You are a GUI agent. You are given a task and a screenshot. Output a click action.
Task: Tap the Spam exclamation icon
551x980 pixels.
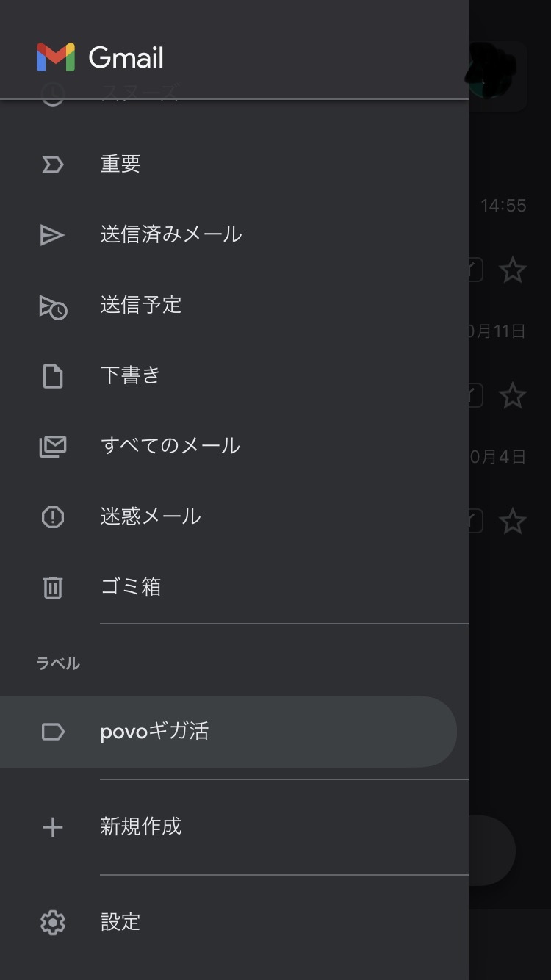click(x=52, y=516)
